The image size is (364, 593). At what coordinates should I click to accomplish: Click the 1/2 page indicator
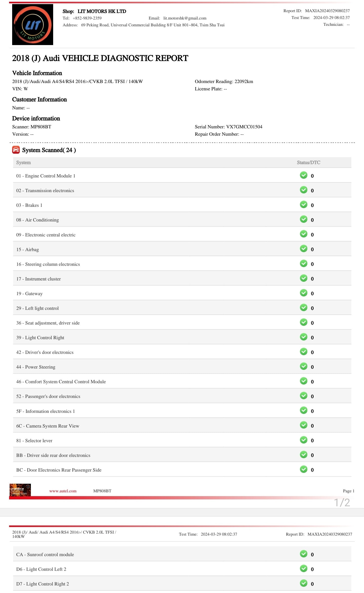(x=342, y=503)
